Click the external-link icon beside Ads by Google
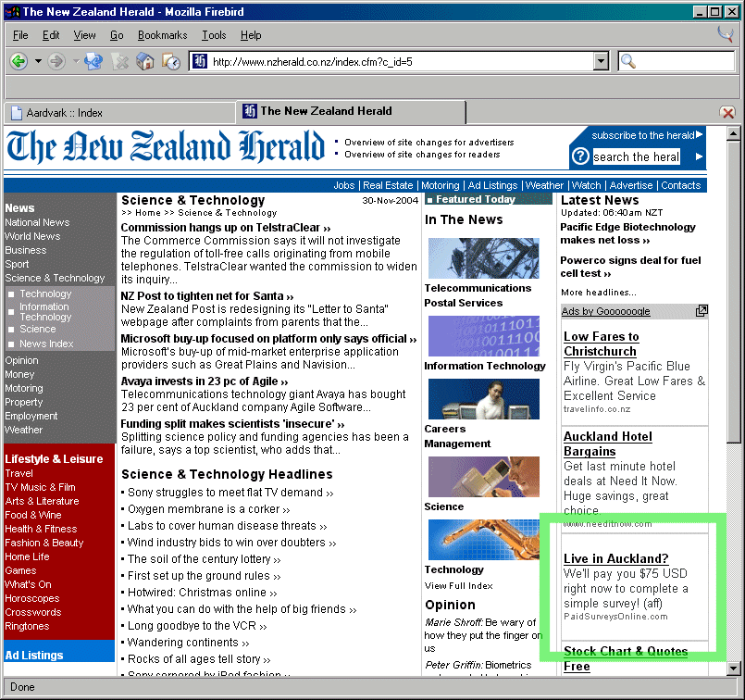 (701, 311)
